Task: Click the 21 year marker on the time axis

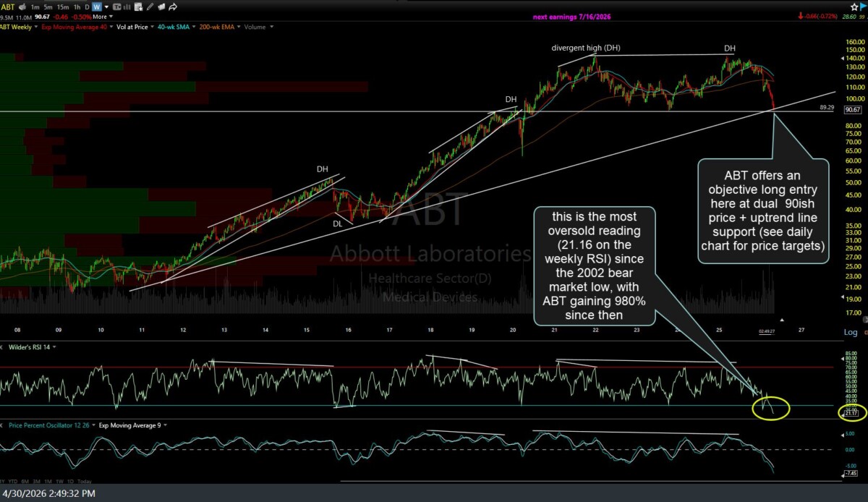Action: pyautogui.click(x=554, y=330)
